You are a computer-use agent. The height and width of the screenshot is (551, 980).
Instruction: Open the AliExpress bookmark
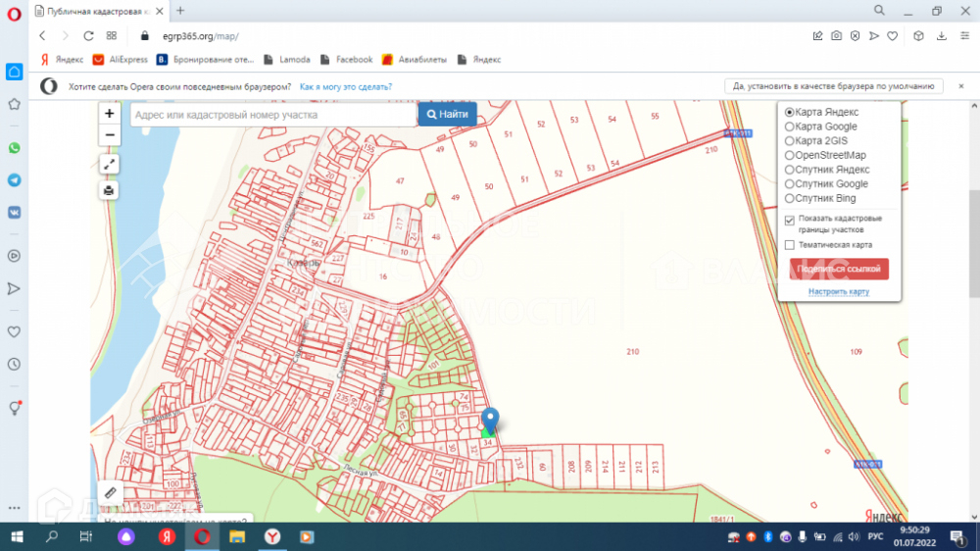click(x=120, y=60)
